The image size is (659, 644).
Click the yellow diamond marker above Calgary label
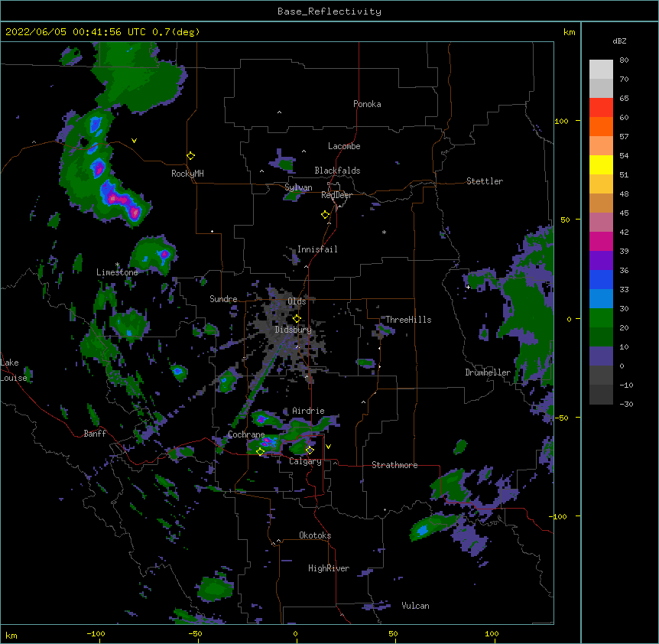tap(310, 450)
